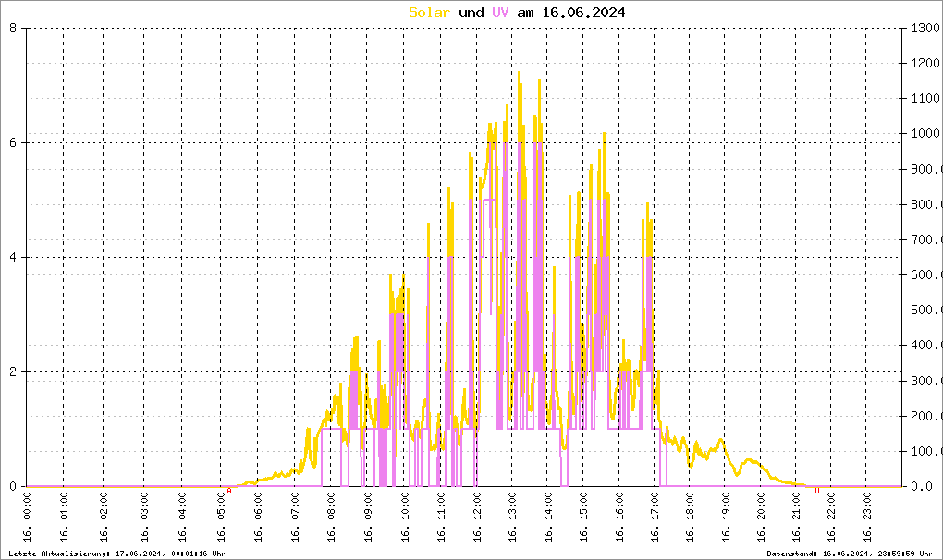This screenshot has height=560, width=943.
Task: Click the time label '16. 22:00'
Action: point(831,517)
